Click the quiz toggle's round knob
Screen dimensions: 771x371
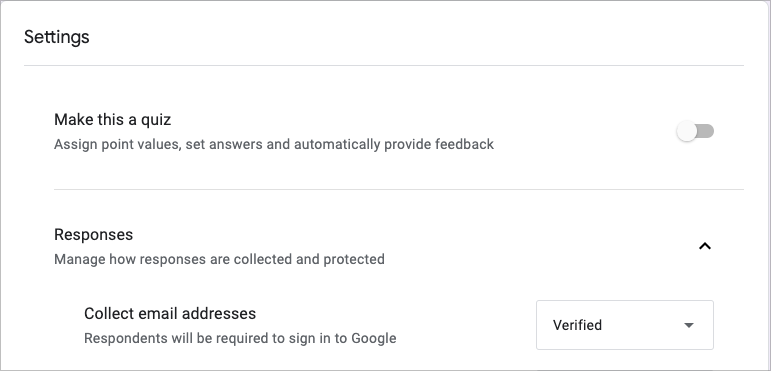(686, 131)
